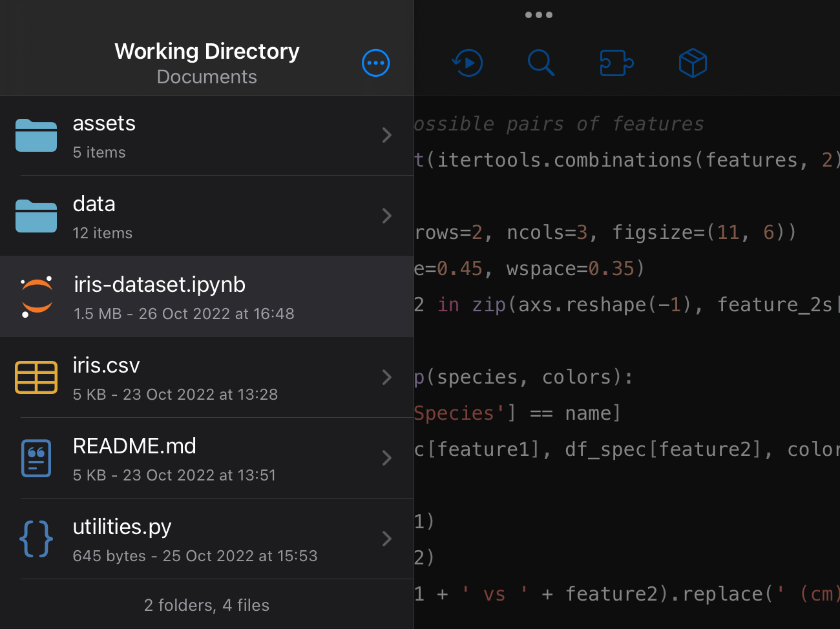Click the utilities.py curly braces icon
This screenshot has width=840, height=629.
36,539
